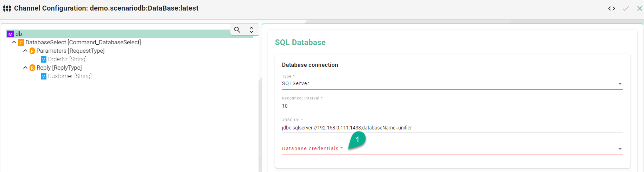
Task: Select the Customer [String] tree item
Action: 70,76
